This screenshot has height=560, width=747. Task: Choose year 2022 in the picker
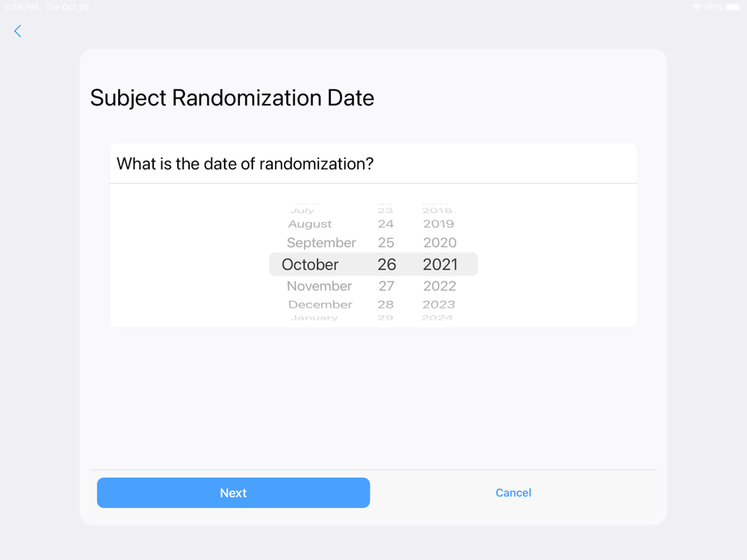pyautogui.click(x=439, y=286)
